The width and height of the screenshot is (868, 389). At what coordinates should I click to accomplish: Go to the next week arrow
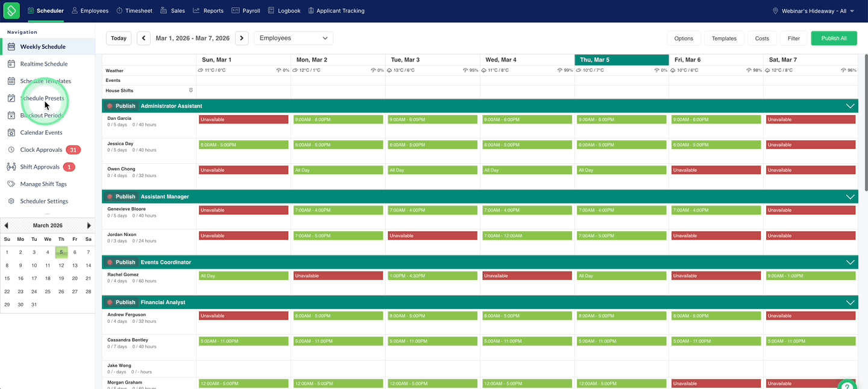(241, 38)
